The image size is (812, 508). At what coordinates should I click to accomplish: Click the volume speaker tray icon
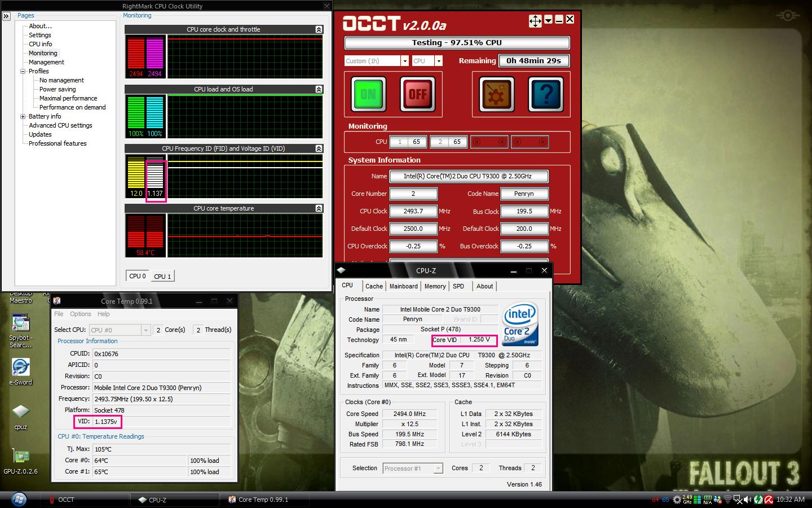tap(747, 500)
